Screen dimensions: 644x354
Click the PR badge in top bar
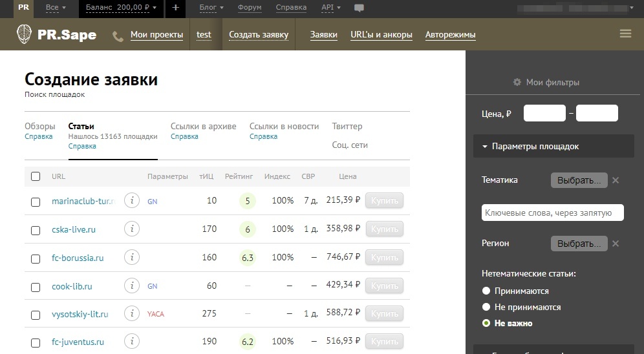click(24, 8)
